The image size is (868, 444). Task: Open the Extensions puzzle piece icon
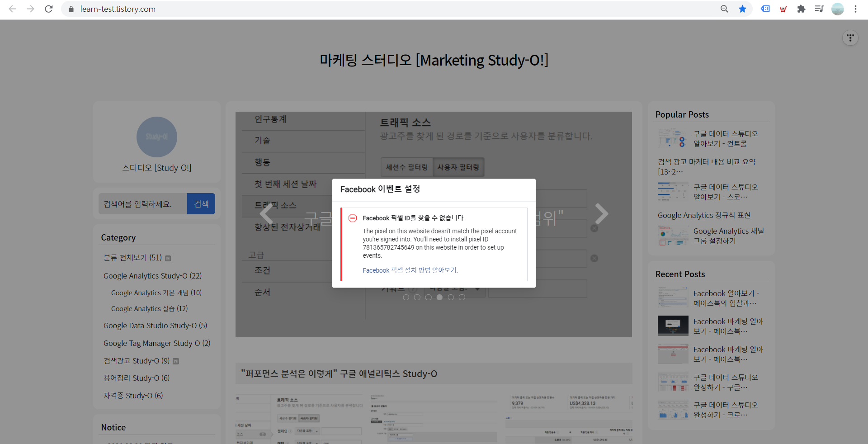(801, 9)
